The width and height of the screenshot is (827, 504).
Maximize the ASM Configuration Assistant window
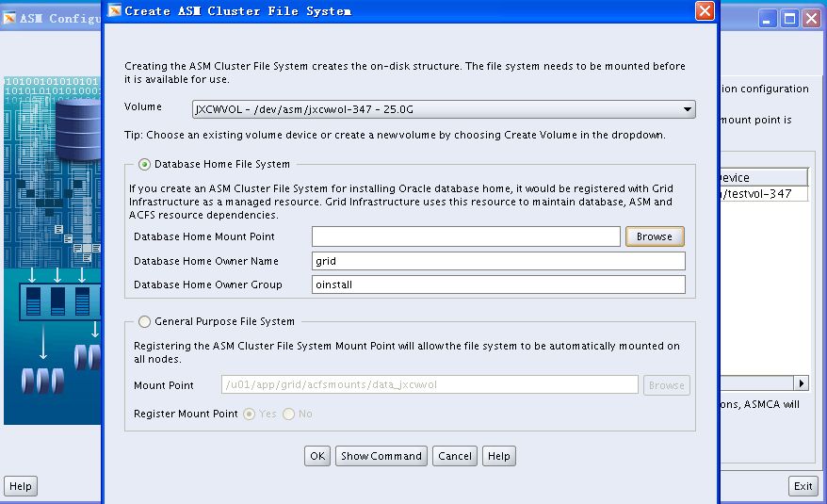pos(789,19)
